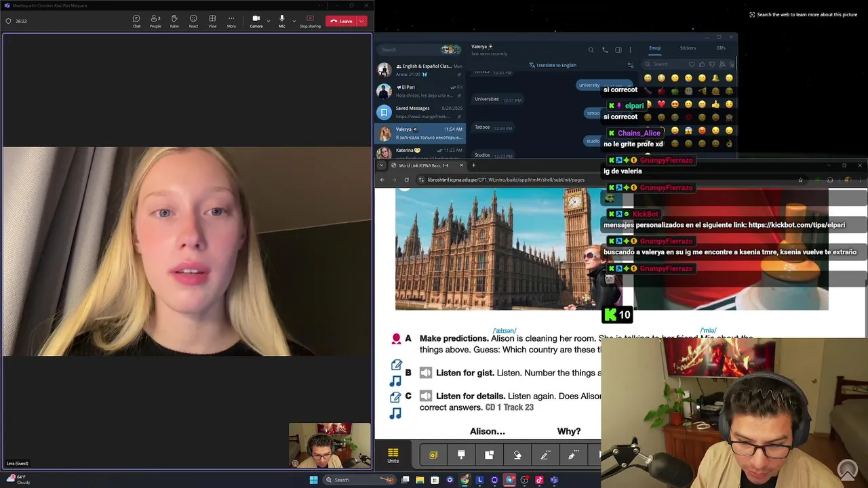Expand the Leave button dropdown arrow

[362, 21]
